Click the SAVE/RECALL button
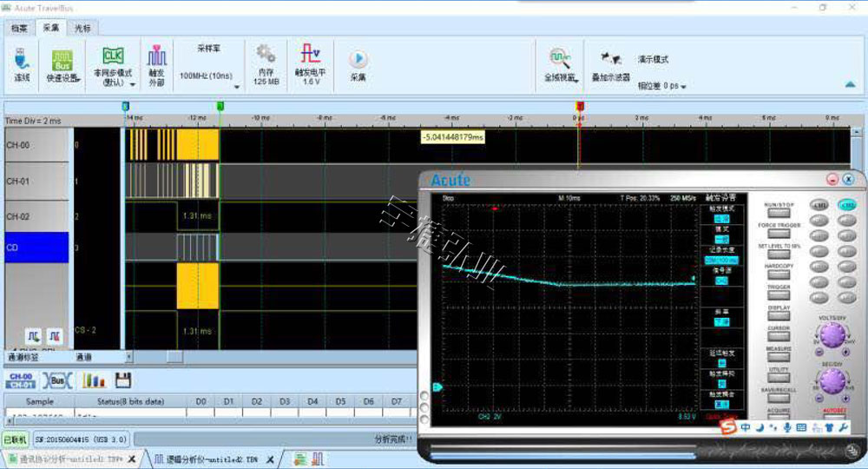Image resolution: width=868 pixels, height=469 pixels. point(779,398)
